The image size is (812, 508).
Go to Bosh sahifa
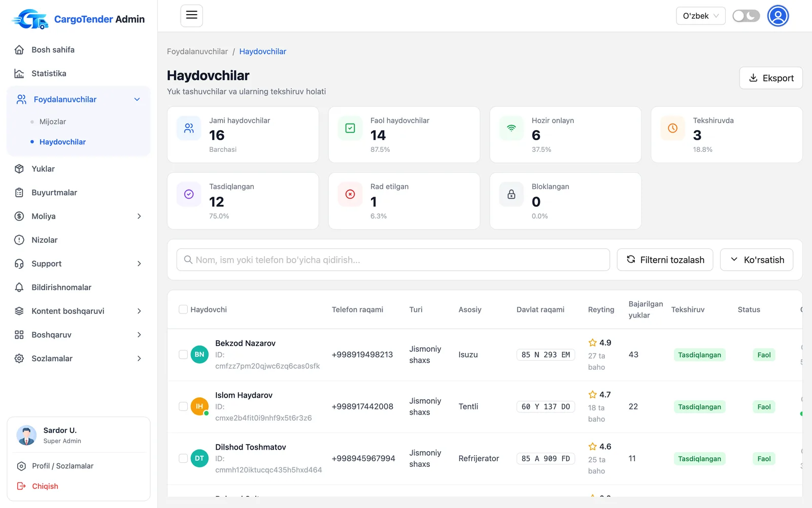click(79, 50)
